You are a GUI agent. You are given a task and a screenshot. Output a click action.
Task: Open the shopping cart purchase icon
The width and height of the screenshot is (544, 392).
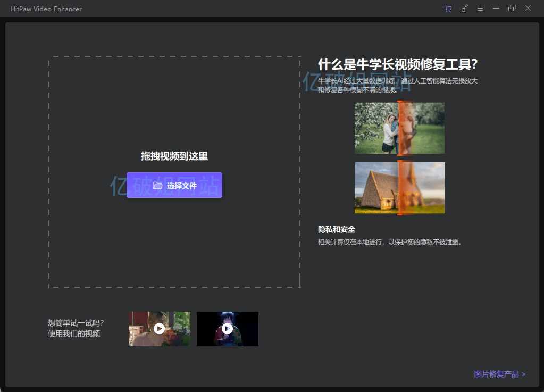point(448,9)
